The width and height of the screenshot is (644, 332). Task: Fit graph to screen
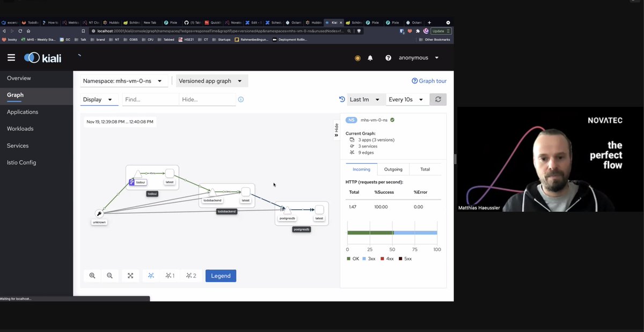coord(130,276)
